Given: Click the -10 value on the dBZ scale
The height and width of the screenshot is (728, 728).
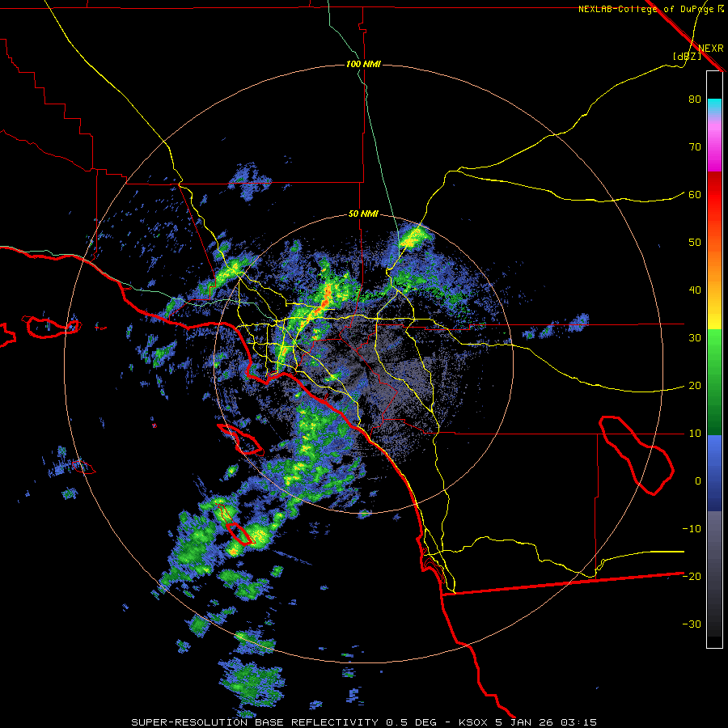Looking at the screenshot, I should [x=692, y=528].
